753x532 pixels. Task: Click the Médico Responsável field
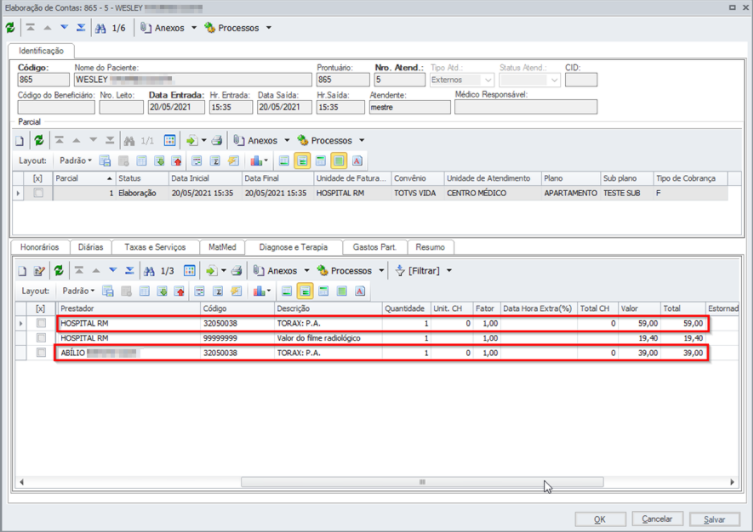click(526, 107)
